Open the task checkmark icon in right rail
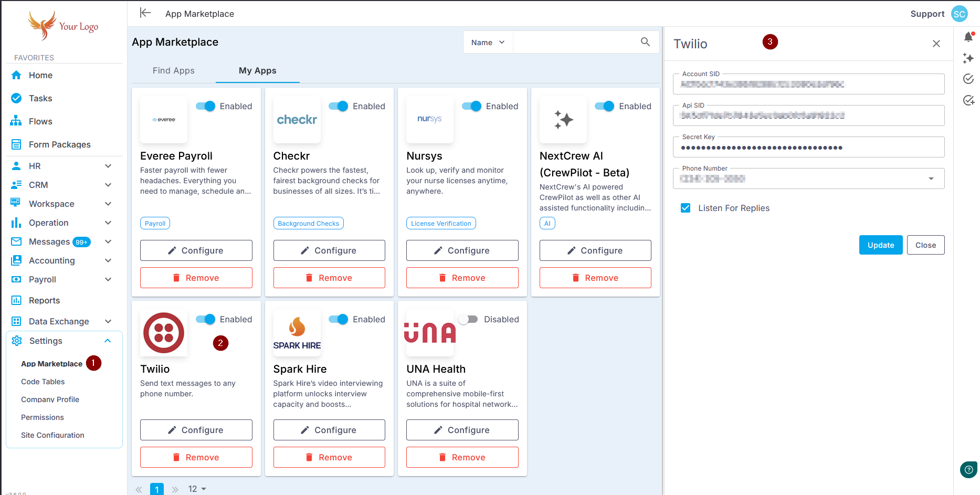980x495 pixels. pyautogui.click(x=968, y=79)
